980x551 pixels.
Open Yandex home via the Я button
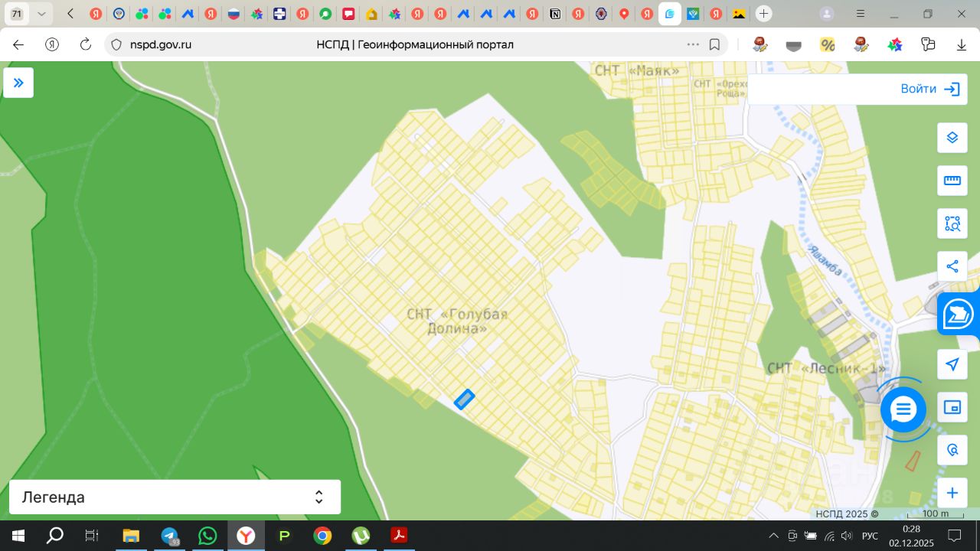pos(52,44)
